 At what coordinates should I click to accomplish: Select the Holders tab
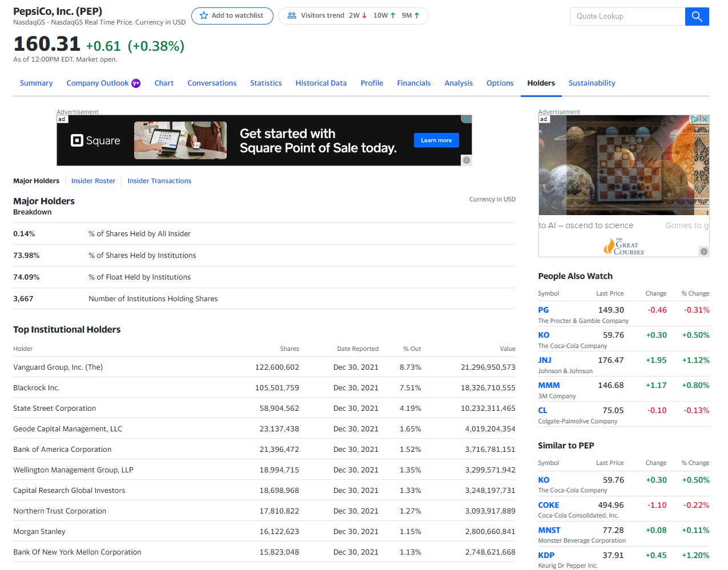click(541, 83)
